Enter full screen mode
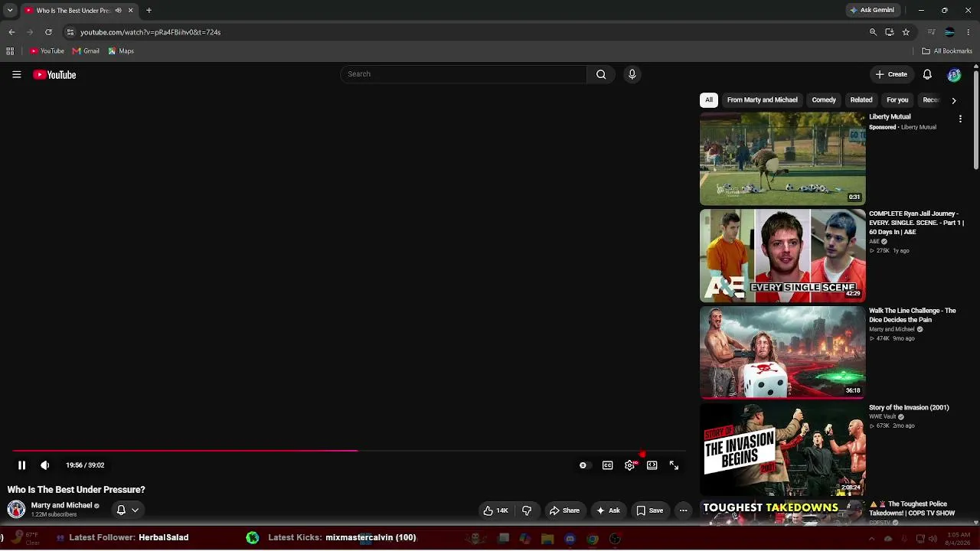This screenshot has height=551, width=980. coord(674,465)
